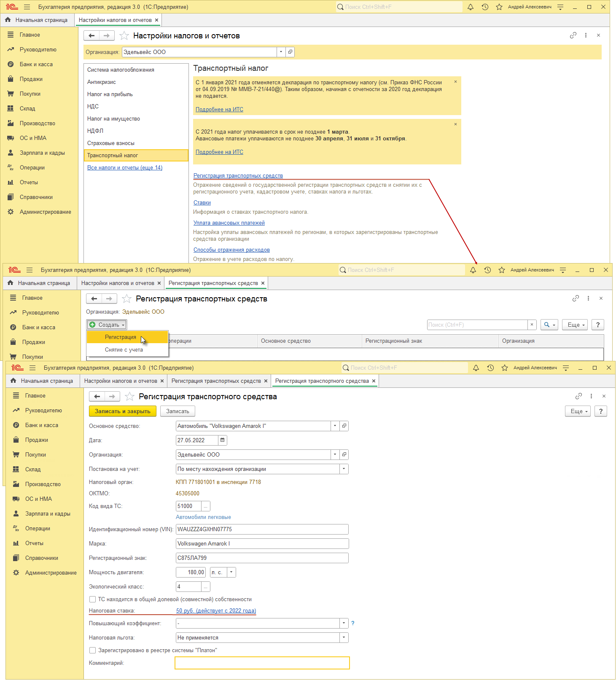This screenshot has height=680, width=616.
Task: Open history icon in top window title bar
Action: pyautogui.click(x=485, y=7)
